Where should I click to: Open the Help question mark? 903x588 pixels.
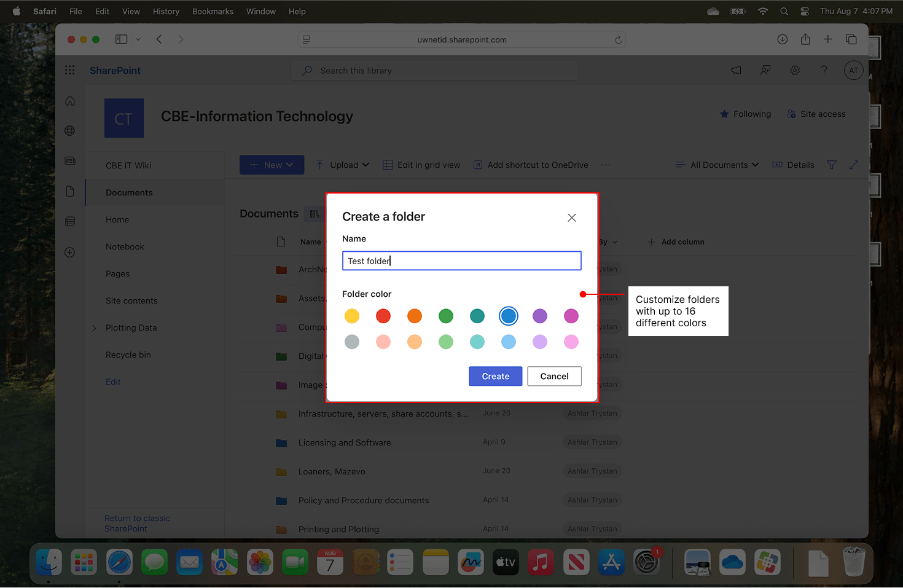coord(824,70)
